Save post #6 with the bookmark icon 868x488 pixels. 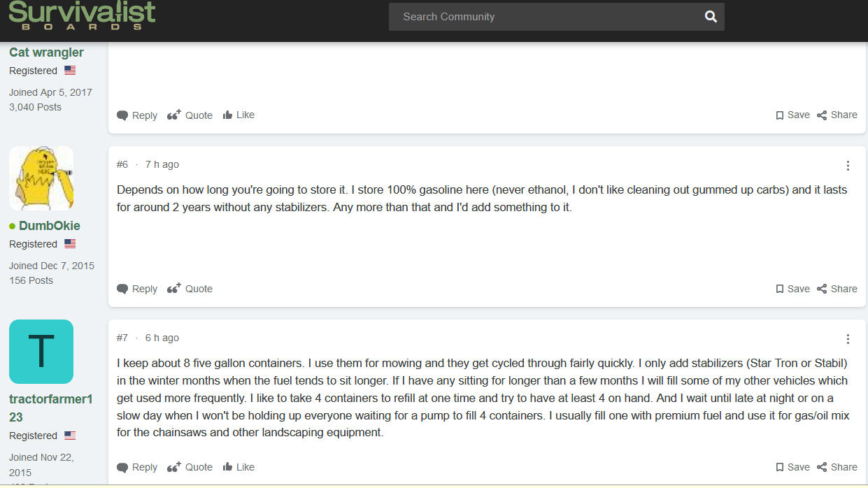[x=792, y=289]
